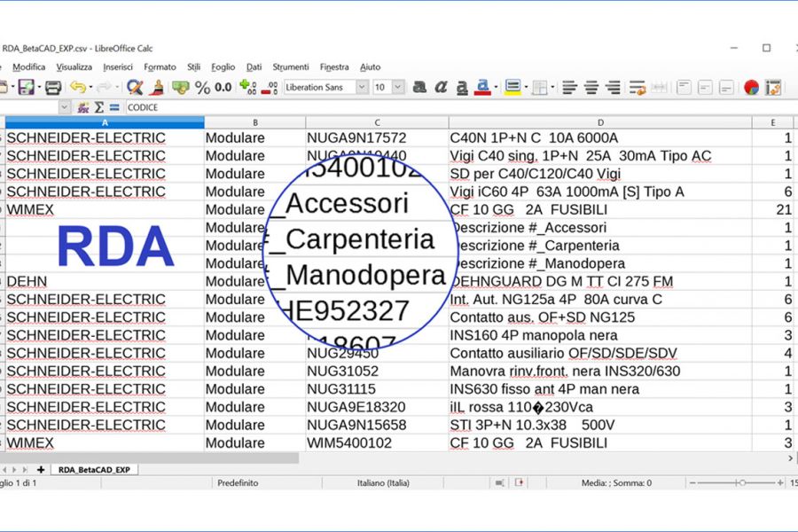Select column E header
The width and height of the screenshot is (798, 532).
point(772,122)
